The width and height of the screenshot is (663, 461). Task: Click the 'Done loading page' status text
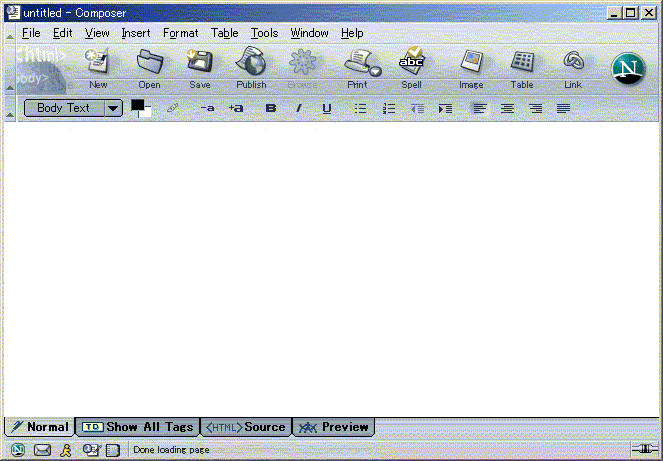point(171,450)
